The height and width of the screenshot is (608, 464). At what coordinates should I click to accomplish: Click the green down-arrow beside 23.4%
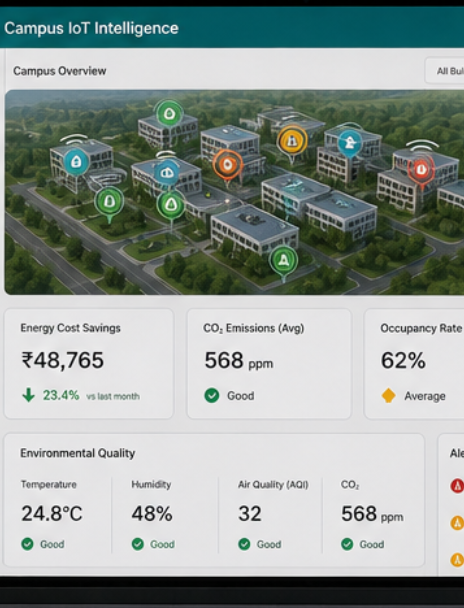(x=28, y=395)
